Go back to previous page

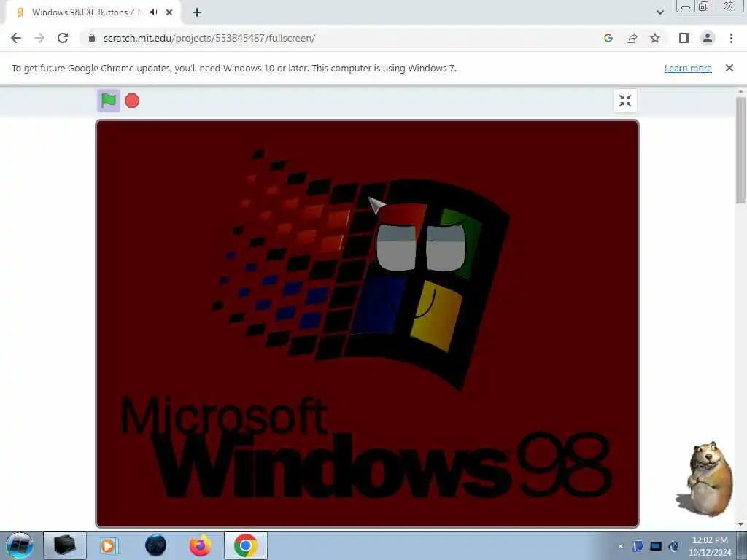coord(16,38)
